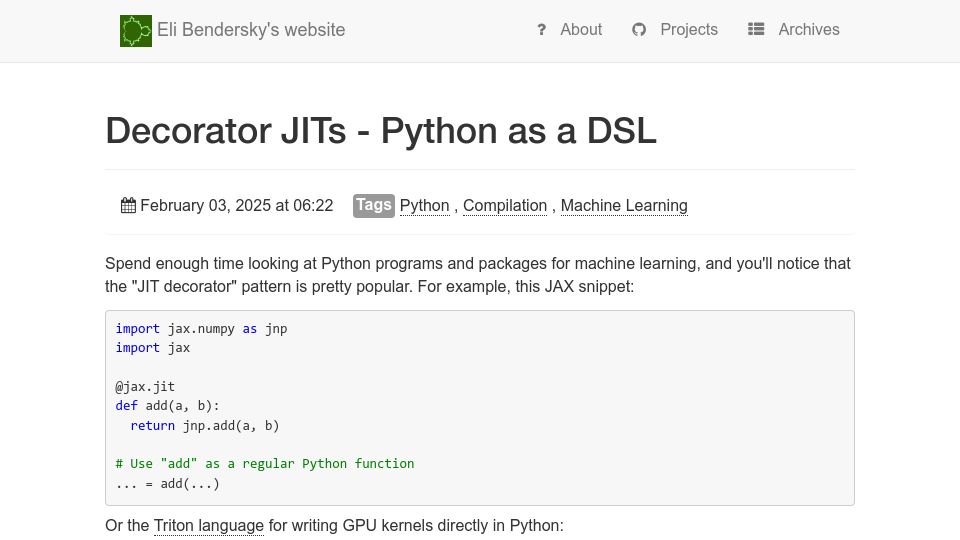Open the Python tag
960x540 pixels.
(x=424, y=206)
